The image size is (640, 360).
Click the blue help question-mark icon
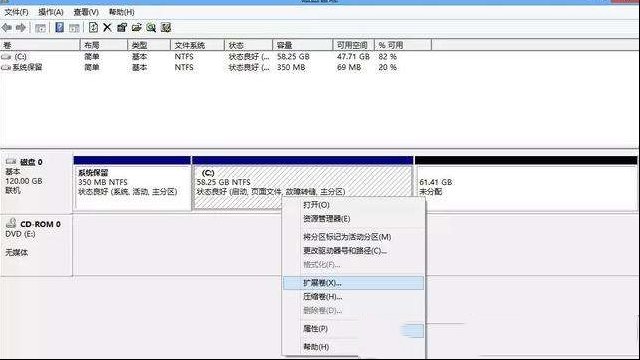tap(60, 27)
